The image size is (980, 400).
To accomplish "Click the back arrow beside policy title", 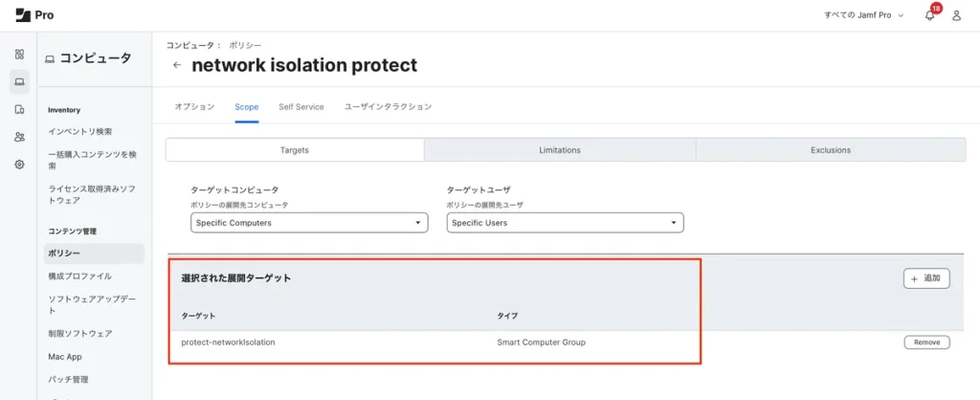I will [x=177, y=66].
